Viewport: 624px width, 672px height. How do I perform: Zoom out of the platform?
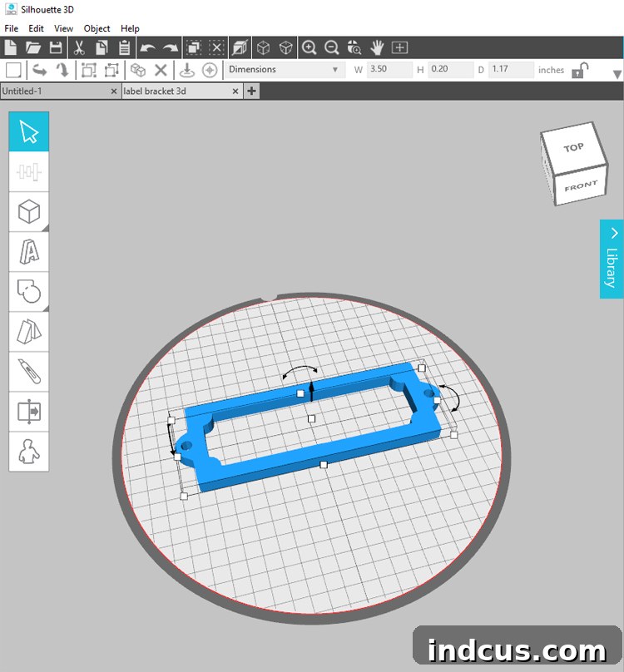click(x=331, y=47)
